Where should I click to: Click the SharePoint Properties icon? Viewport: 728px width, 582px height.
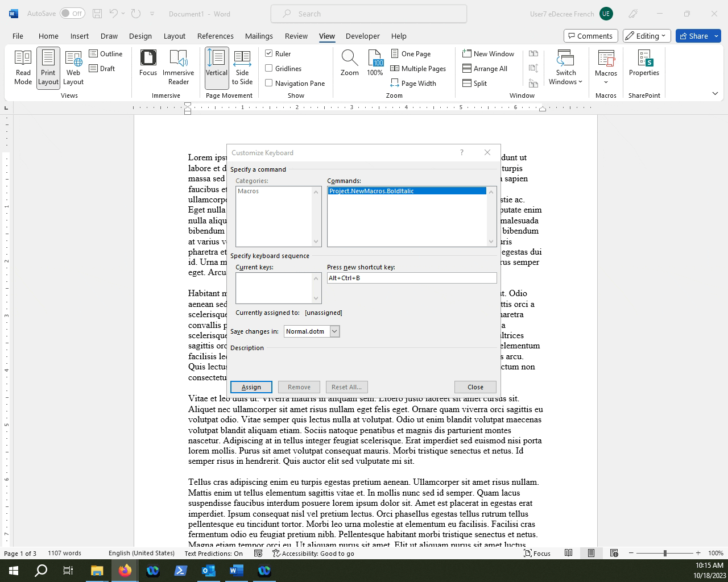644,63
